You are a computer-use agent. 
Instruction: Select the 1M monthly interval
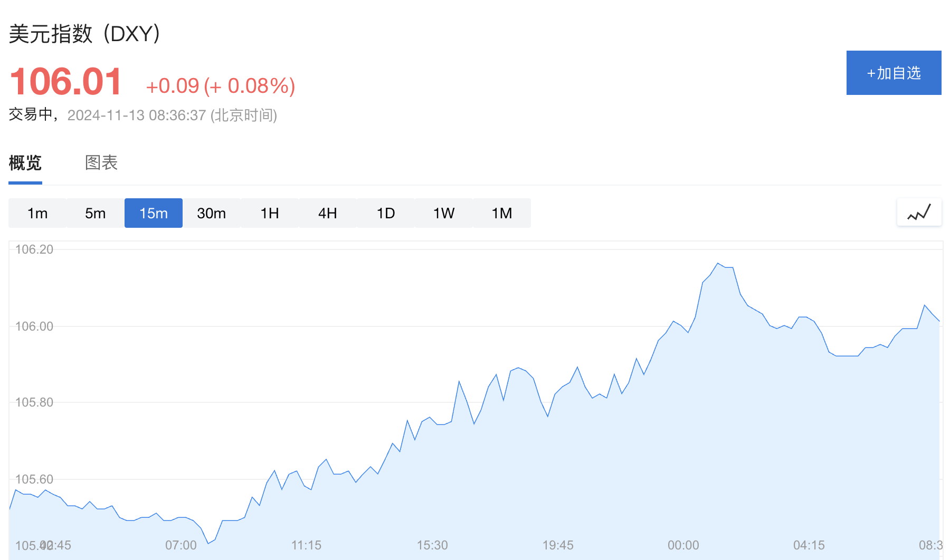coord(502,213)
